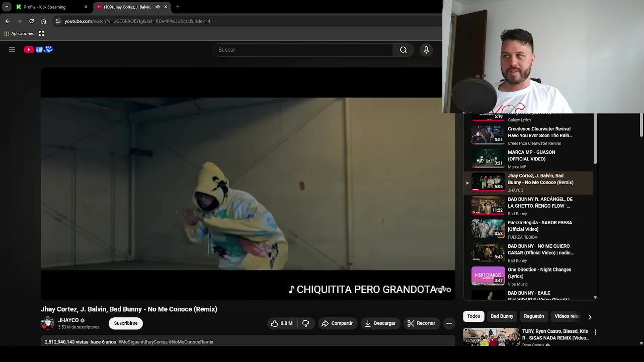This screenshot has height=362, width=644.
Task: Open the JHAYCO channel avatar
Action: coord(47,323)
